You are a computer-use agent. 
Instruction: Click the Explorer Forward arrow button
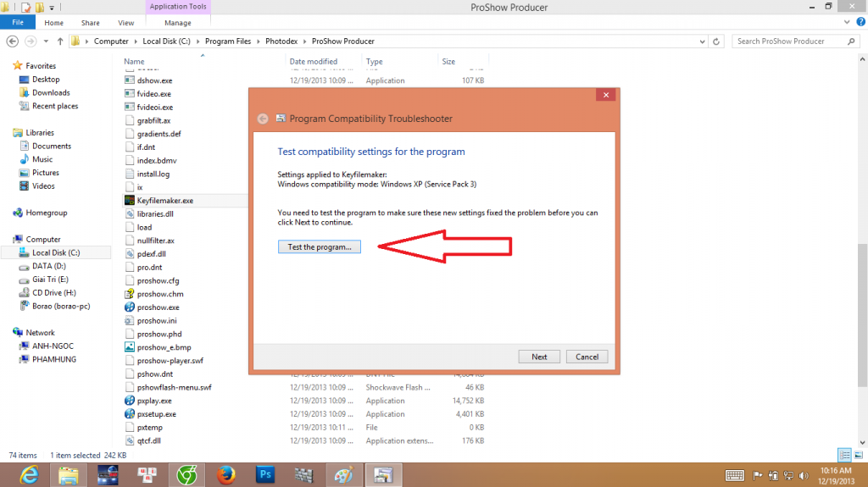pos(31,42)
